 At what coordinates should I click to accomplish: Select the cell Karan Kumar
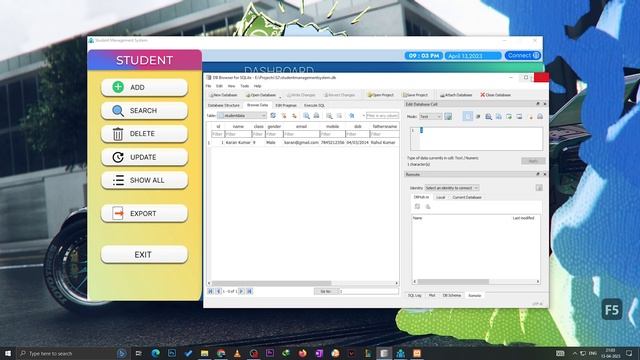[x=238, y=142]
